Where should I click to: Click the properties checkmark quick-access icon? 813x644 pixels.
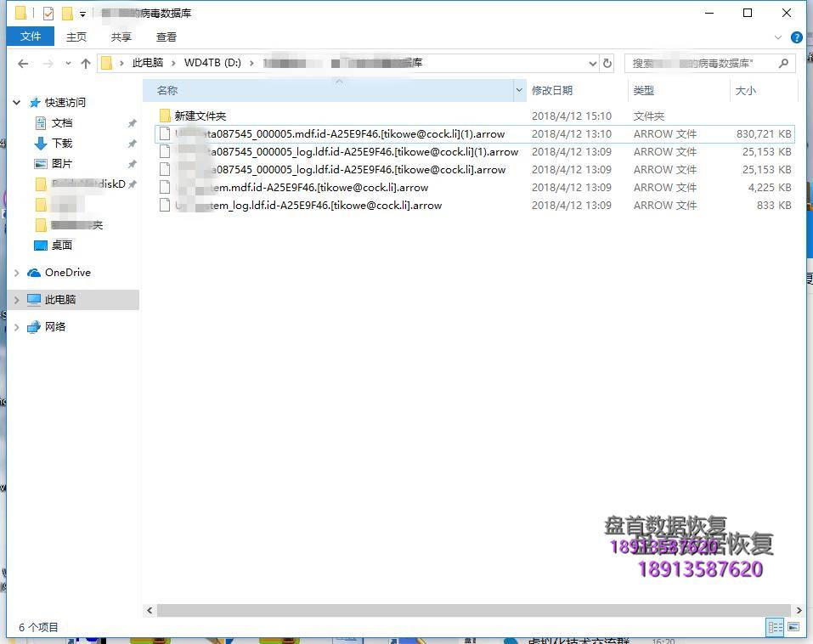click(48, 13)
